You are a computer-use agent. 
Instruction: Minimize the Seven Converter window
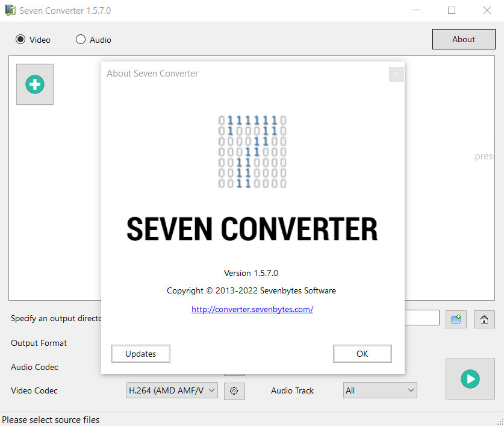tap(416, 10)
